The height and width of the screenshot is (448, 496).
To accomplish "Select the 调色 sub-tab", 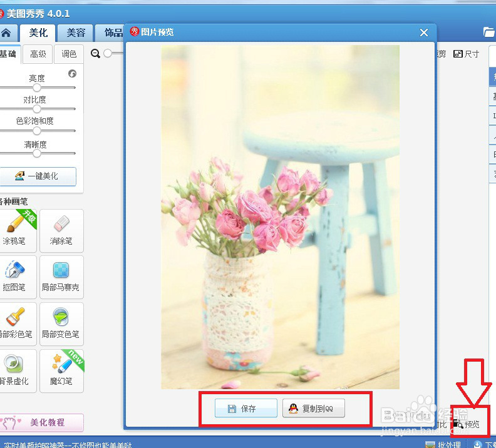I will click(x=69, y=54).
